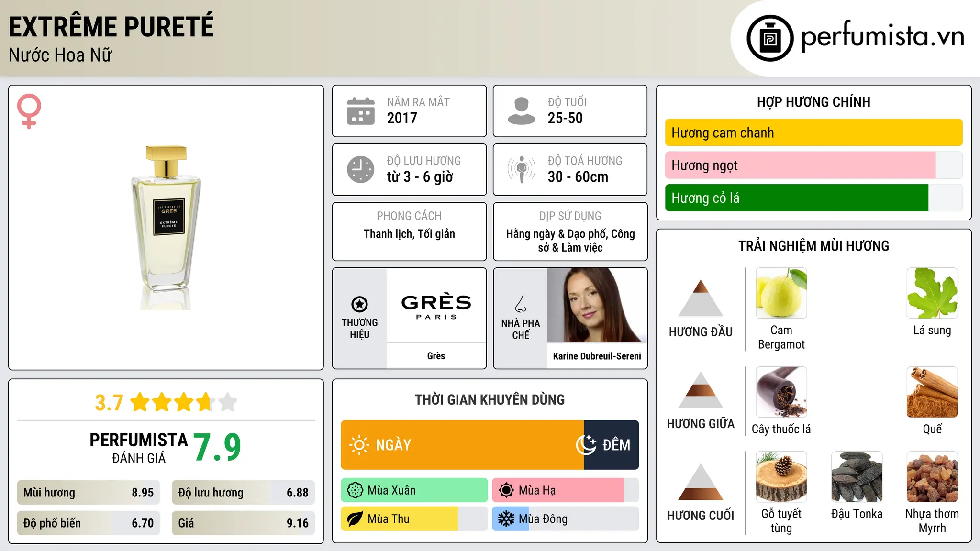Click the style text Thanh lịch, Tối giản
This screenshot has height=551, width=980.
409,234
